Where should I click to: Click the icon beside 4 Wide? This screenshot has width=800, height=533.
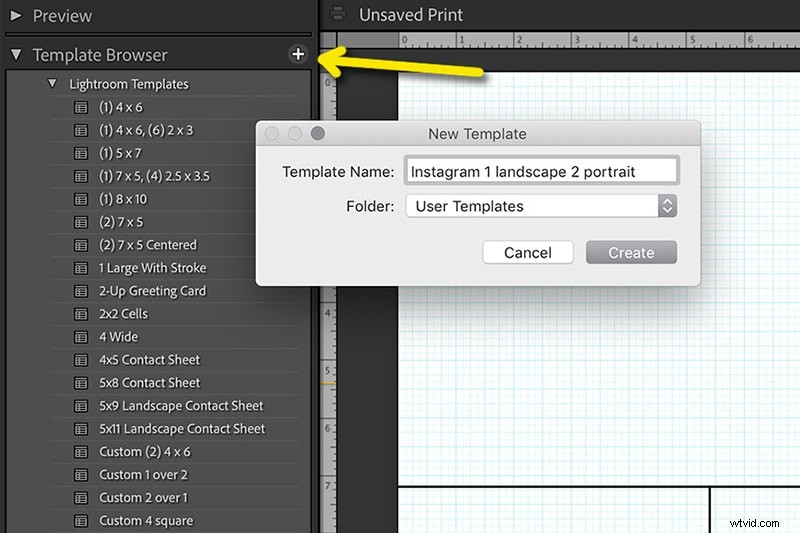point(81,337)
